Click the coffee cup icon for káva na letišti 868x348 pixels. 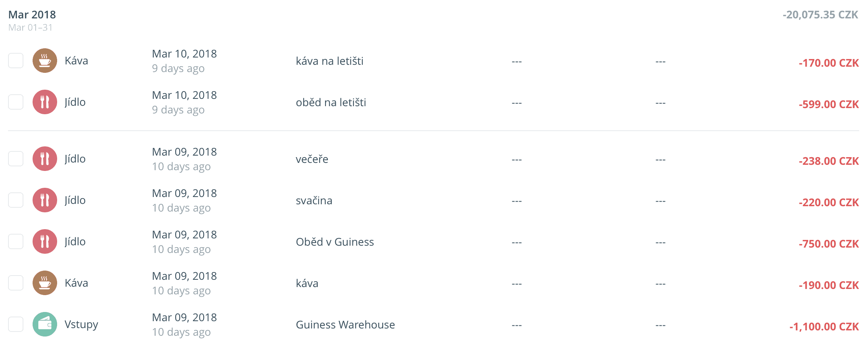point(45,61)
